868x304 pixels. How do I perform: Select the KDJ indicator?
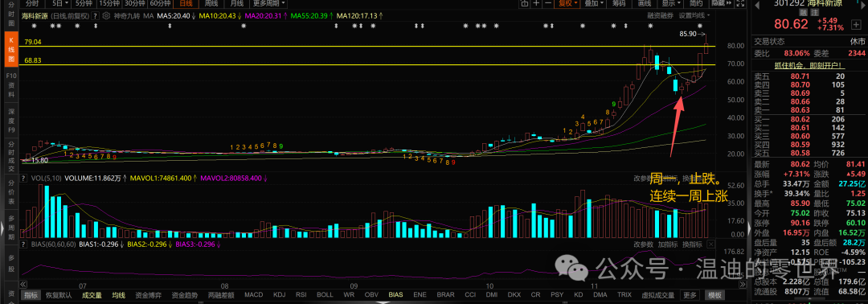[x=280, y=295]
